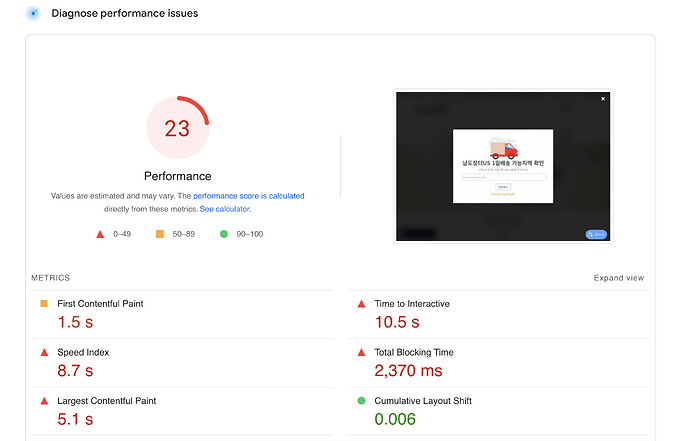Click the blue chat button in the screenshot
This screenshot has height=441, width=690.
pyautogui.click(x=596, y=234)
